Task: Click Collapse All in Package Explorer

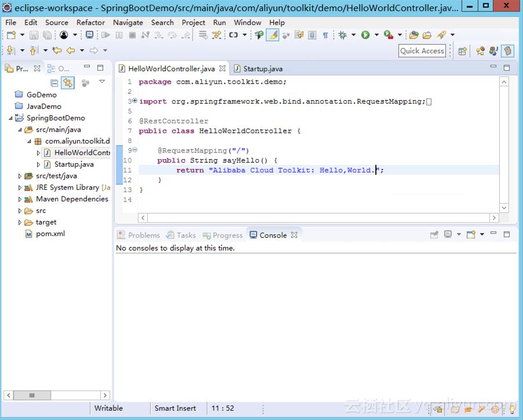Action: 54,83
